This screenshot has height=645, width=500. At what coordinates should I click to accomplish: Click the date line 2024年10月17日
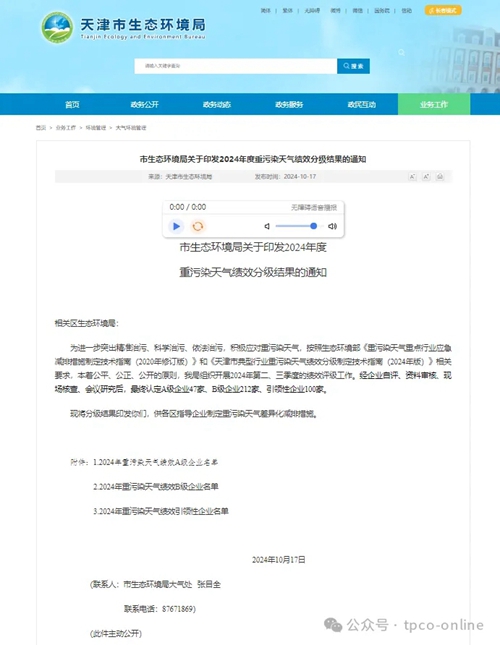tap(279, 560)
